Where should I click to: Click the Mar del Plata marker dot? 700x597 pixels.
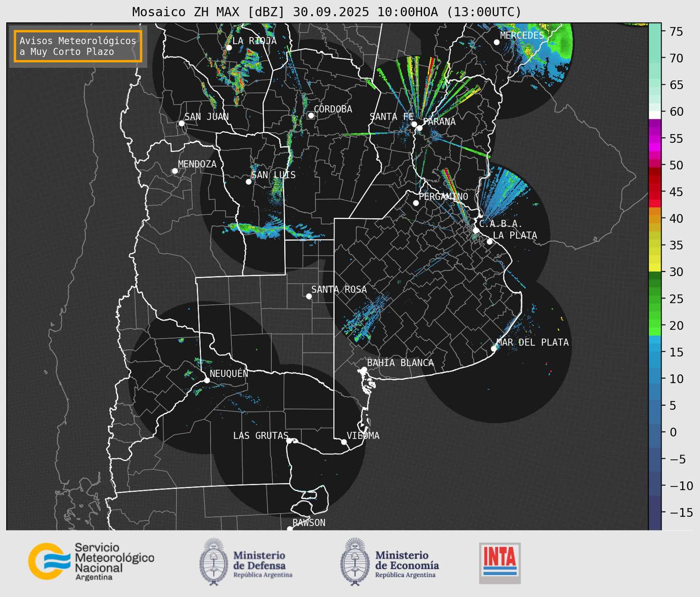click(494, 349)
